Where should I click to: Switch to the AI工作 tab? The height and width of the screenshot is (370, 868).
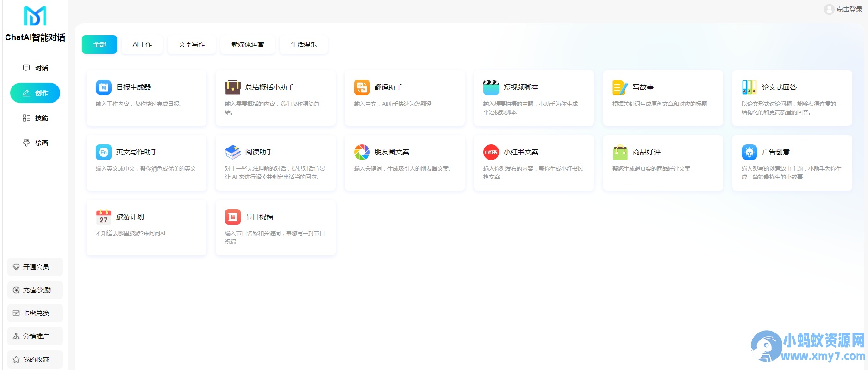point(142,44)
